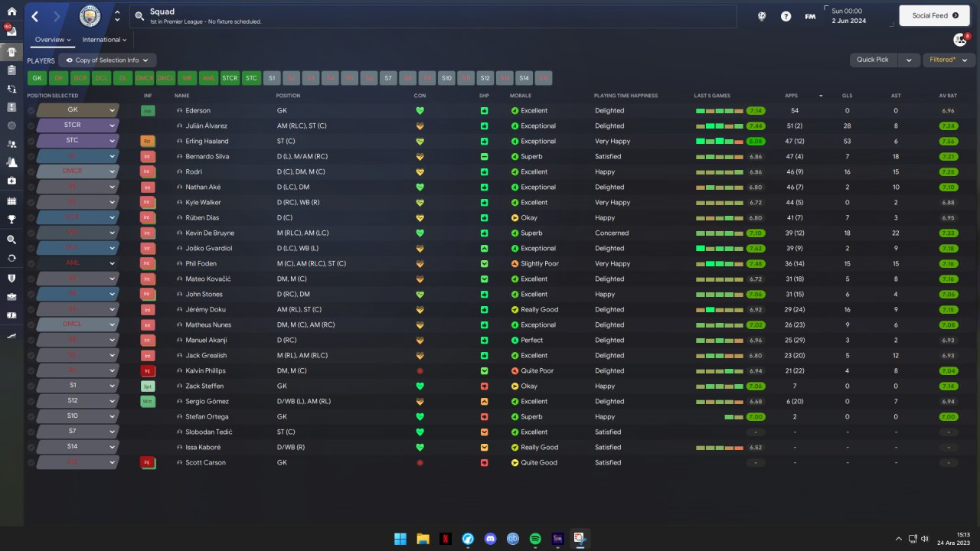
Task: Click the Quick Pick button
Action: pyautogui.click(x=873, y=60)
